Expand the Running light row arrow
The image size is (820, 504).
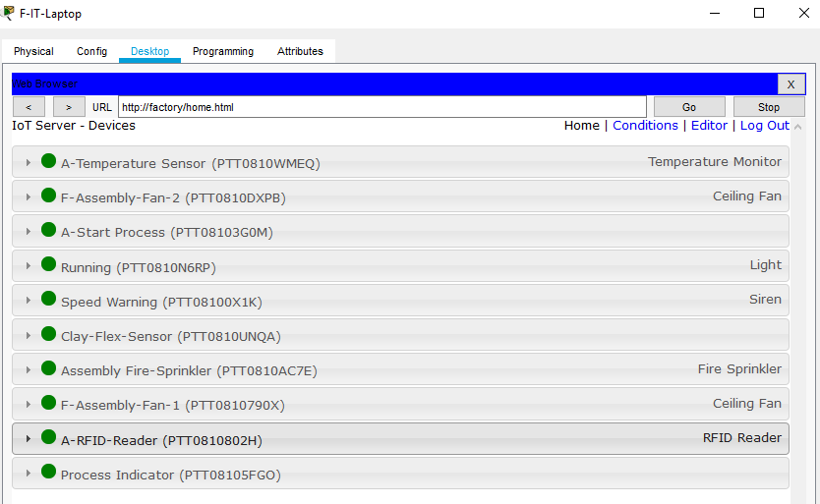pyautogui.click(x=29, y=266)
